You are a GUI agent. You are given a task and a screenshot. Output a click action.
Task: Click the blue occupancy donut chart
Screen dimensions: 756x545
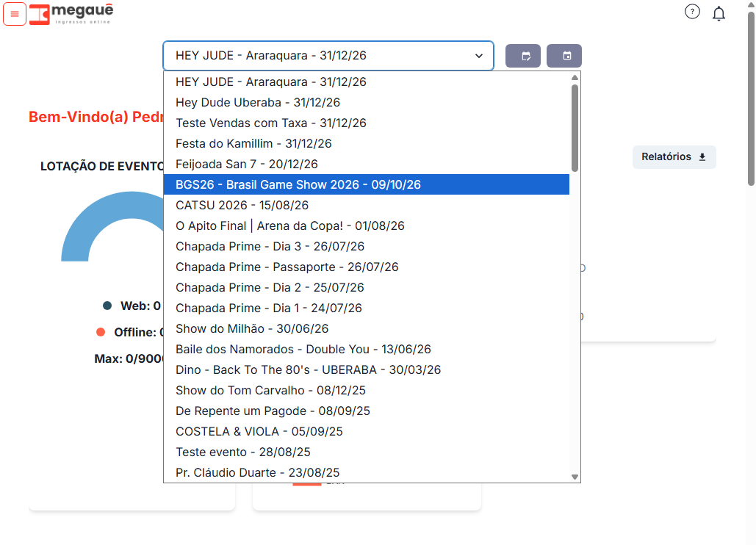[x=112, y=226]
